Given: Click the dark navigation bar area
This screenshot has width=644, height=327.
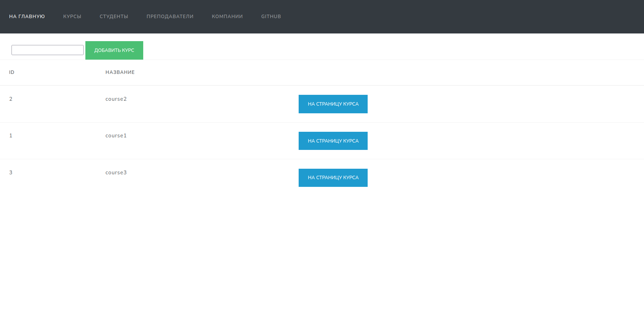Looking at the screenshot, I should [453, 16].
